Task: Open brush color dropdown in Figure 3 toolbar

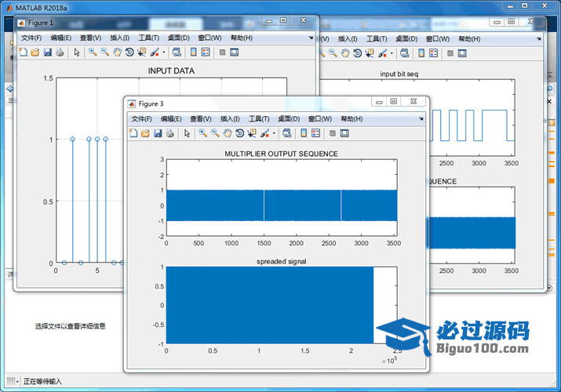Action: point(274,133)
